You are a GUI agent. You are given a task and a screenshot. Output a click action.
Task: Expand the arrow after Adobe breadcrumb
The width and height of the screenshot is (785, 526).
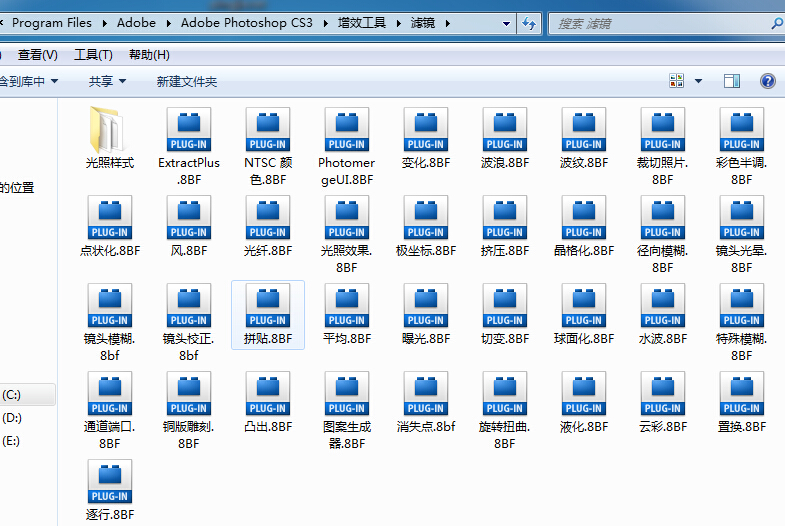pyautogui.click(x=169, y=23)
